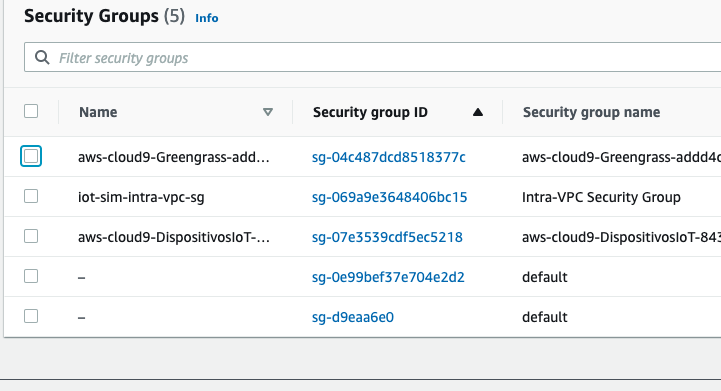
Task: Tick the aws-cloud9-DispositivosIoT row checkbox
Action: [31, 236]
